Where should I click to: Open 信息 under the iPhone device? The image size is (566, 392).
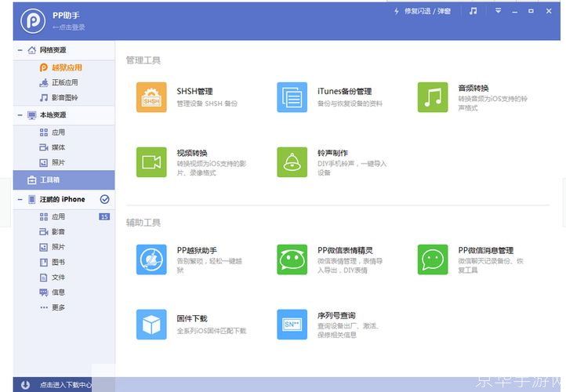pyautogui.click(x=64, y=292)
